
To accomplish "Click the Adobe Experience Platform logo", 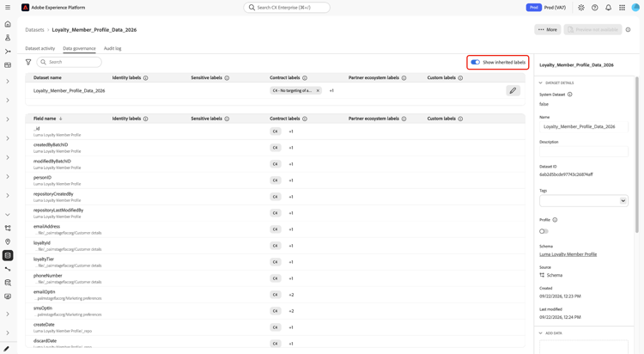I will click(25, 8).
